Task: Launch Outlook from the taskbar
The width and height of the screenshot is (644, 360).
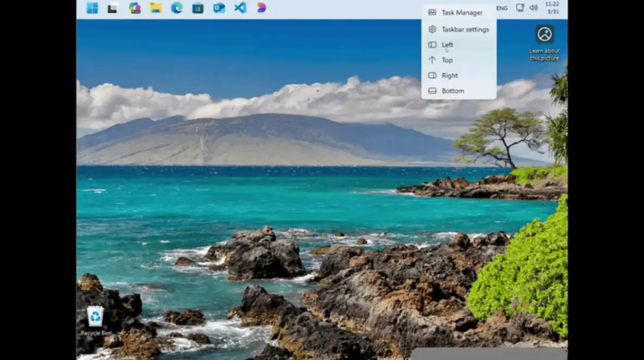Action: (x=219, y=8)
